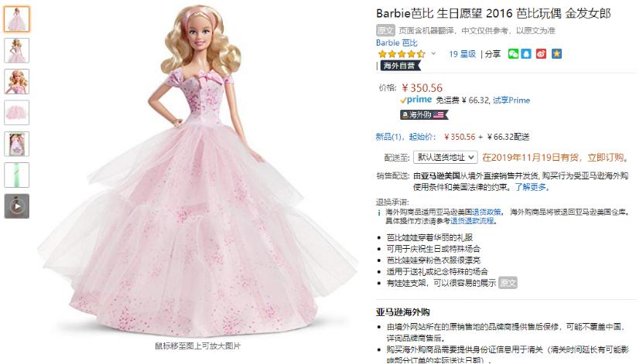Click the 海外购 badge with flag

[x=424, y=115]
